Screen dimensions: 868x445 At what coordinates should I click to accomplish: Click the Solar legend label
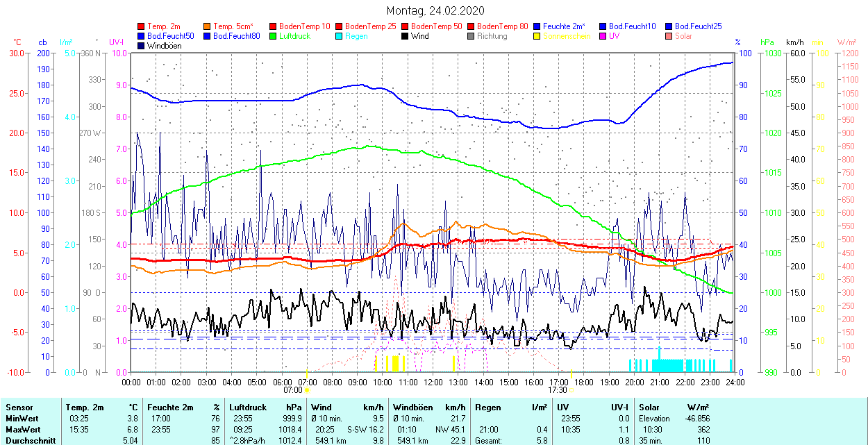684,36
